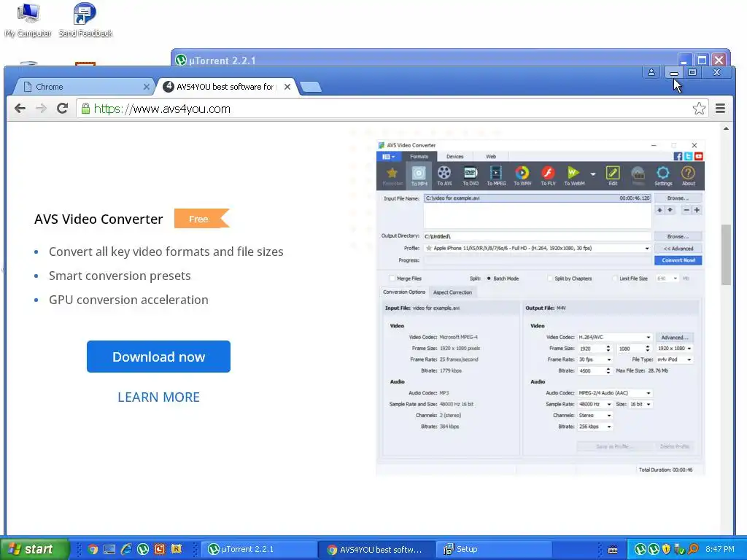Click Show Desktop in quick launch
Viewport: 747px width, 560px height.
point(109,549)
